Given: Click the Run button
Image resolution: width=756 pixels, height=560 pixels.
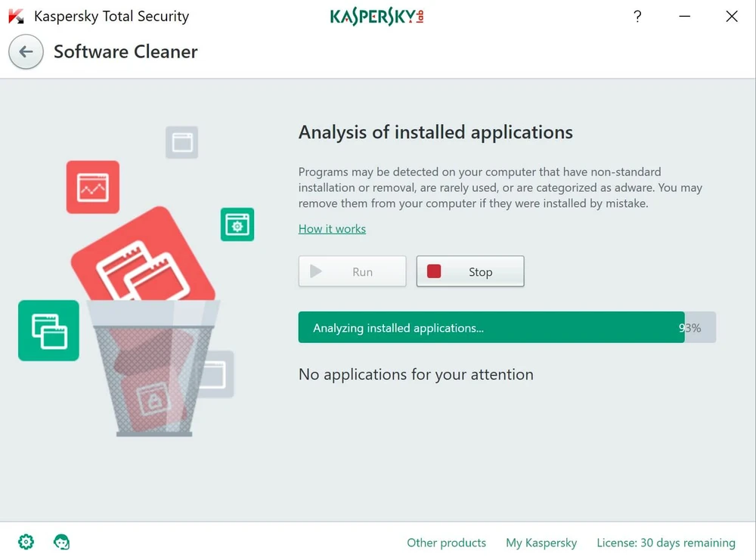Looking at the screenshot, I should (352, 271).
